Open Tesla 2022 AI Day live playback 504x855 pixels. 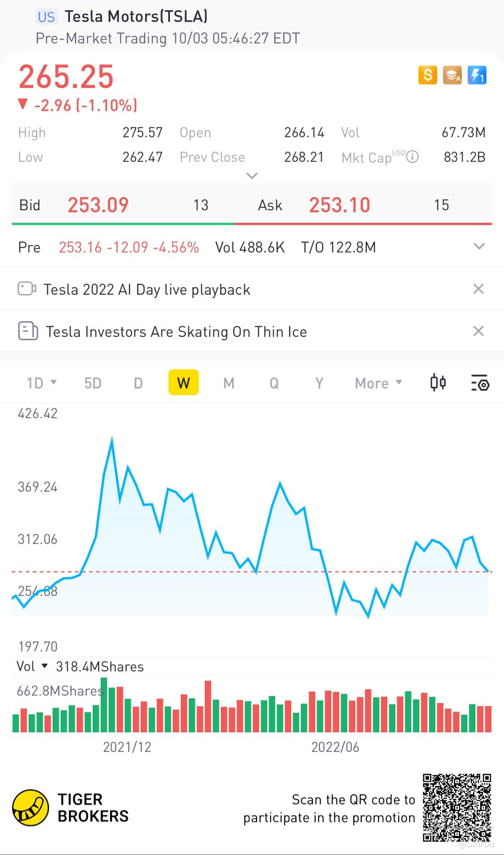(x=147, y=289)
